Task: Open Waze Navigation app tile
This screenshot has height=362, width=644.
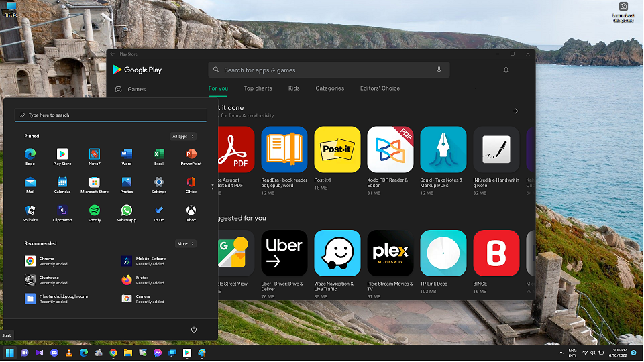Action: 337,253
